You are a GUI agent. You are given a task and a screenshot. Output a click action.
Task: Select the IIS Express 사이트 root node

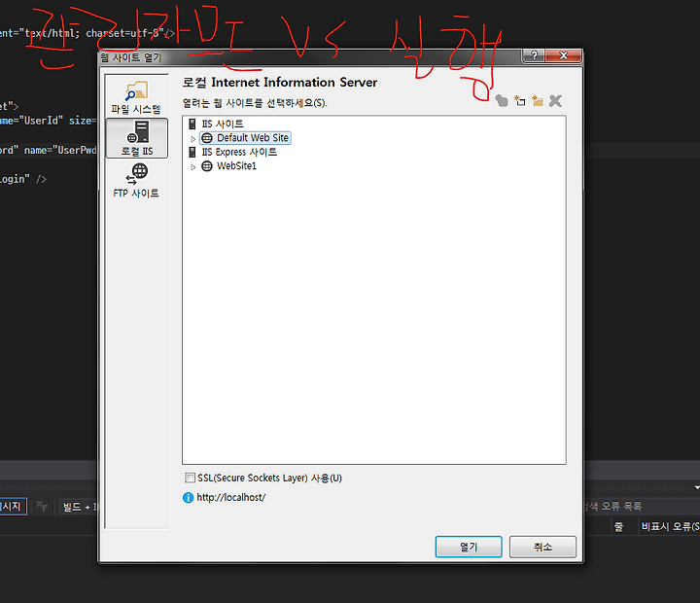[232, 153]
